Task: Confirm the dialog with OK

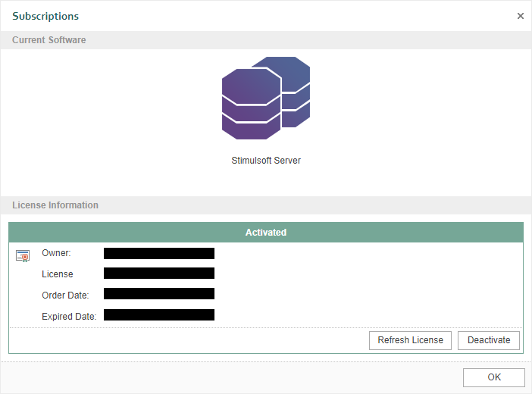Action: coord(494,377)
